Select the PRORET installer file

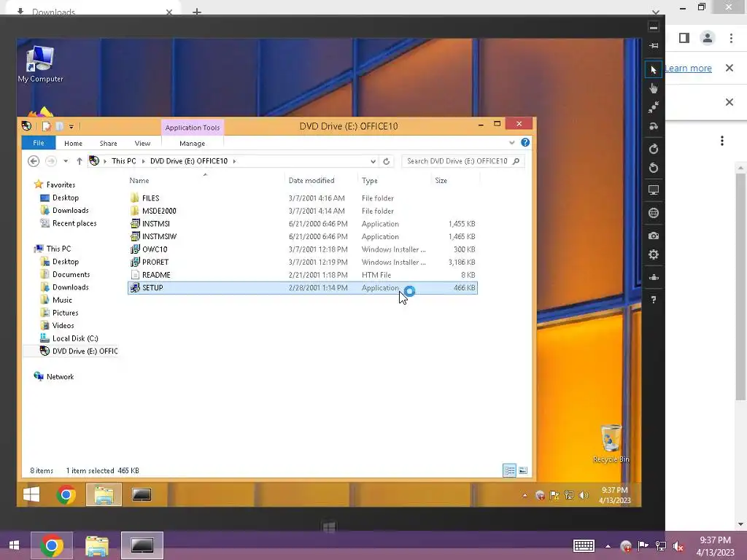tap(303, 262)
